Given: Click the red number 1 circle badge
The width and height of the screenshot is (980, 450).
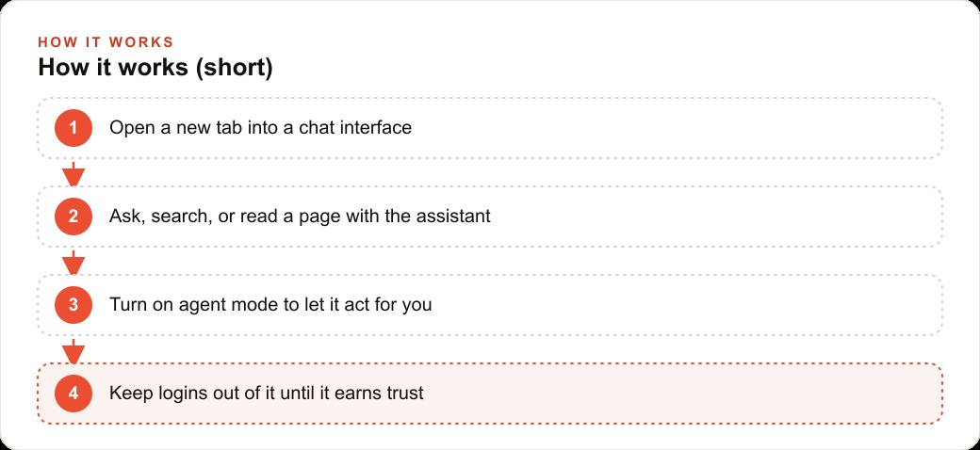Looking at the screenshot, I should [x=73, y=128].
